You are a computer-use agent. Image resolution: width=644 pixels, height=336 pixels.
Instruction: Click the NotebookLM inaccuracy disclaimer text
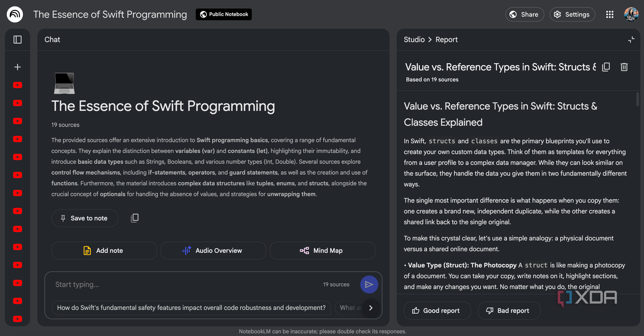[322, 331]
